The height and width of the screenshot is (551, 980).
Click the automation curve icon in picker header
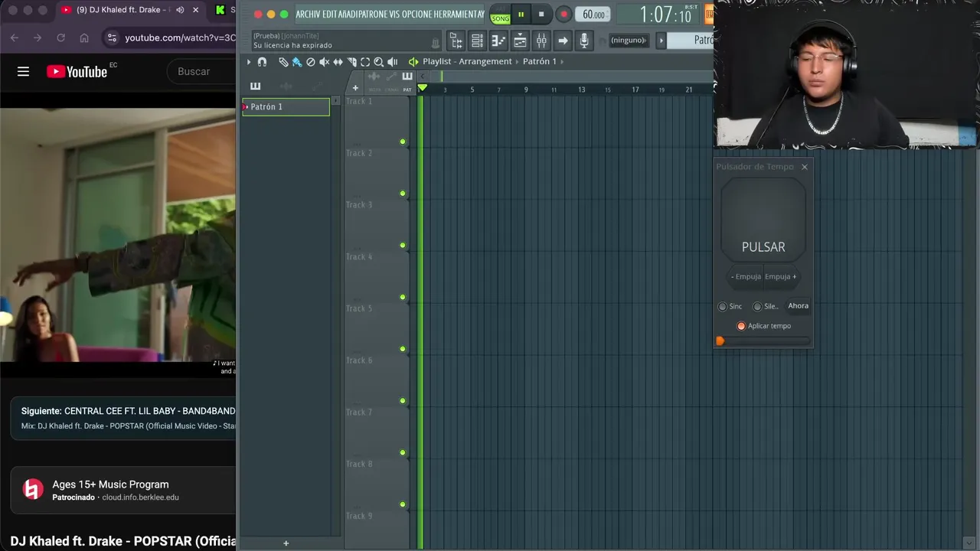pos(316,86)
